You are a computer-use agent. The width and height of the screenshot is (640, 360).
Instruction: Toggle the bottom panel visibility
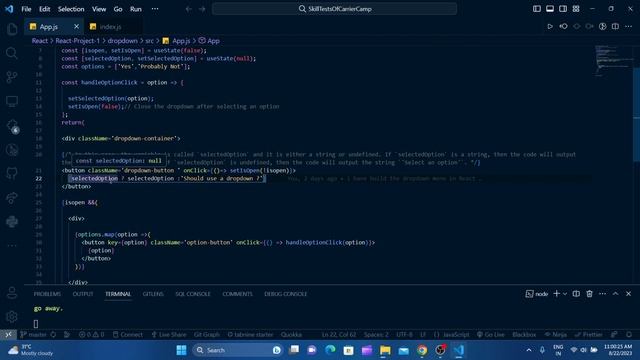pyautogui.click(x=550, y=9)
